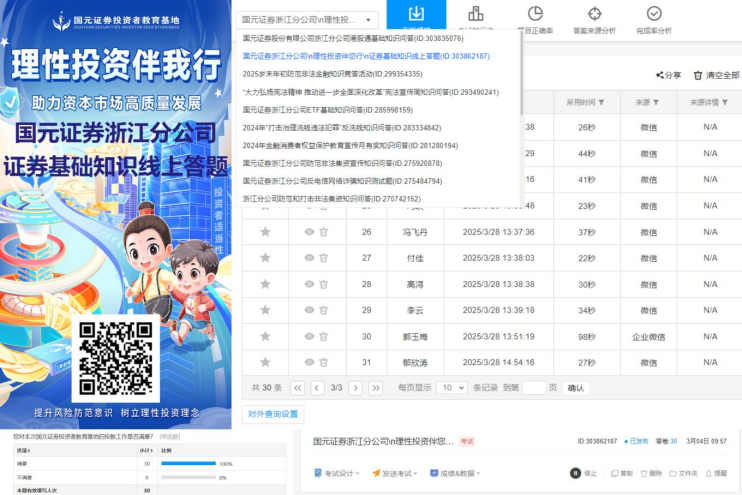Select 反电信网络诈骗知识测试题 (ID:275484794) entry

pyautogui.click(x=342, y=181)
